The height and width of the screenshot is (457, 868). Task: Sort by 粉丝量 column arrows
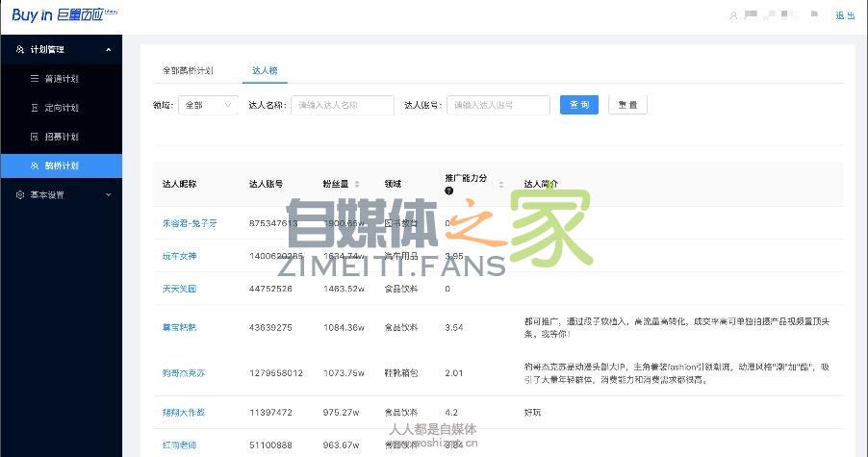coord(357,184)
